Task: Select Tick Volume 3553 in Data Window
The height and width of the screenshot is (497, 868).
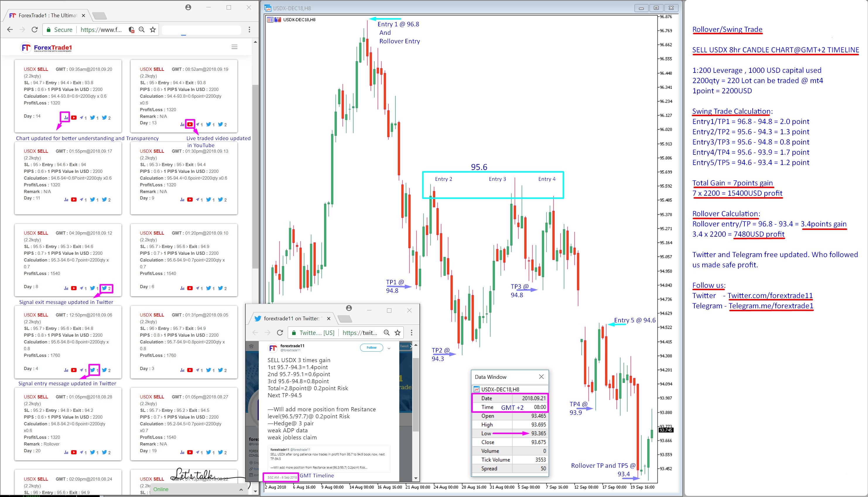Action: [540, 460]
